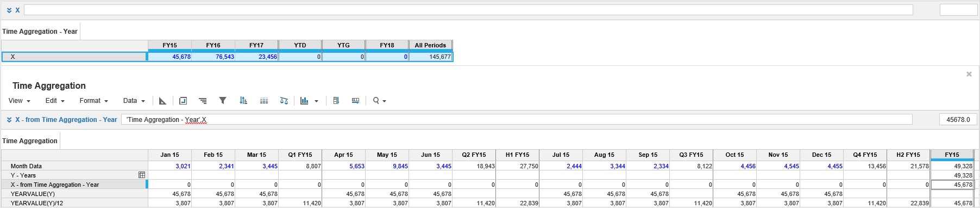The height and width of the screenshot is (208, 980).
Task: Click the Month Data value 5,653
Action: click(x=343, y=166)
